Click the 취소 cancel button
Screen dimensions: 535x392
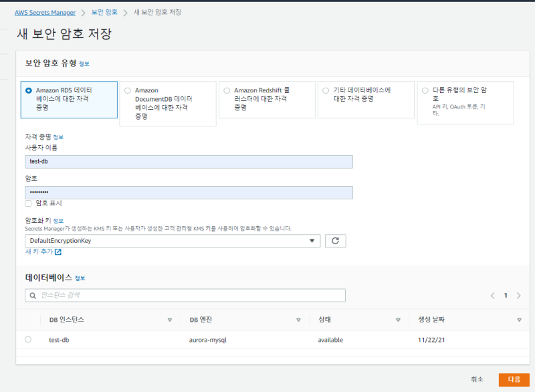click(477, 379)
